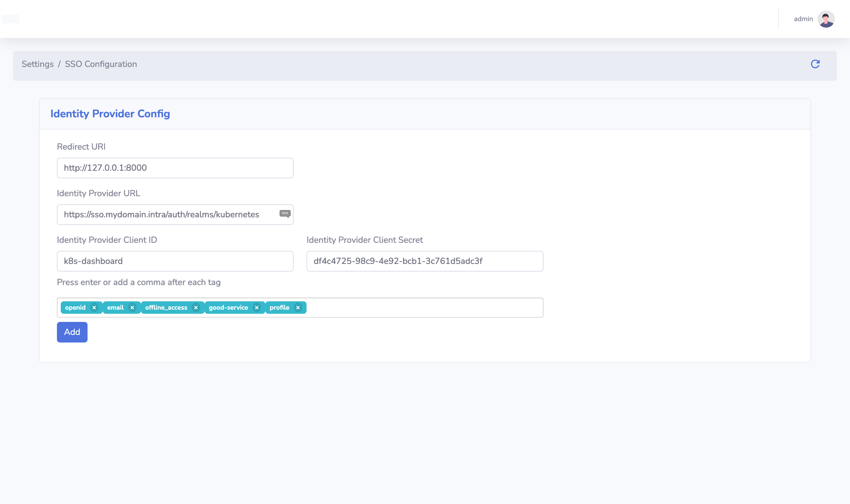
Task: Click the admin avatar picture
Action: tap(826, 19)
